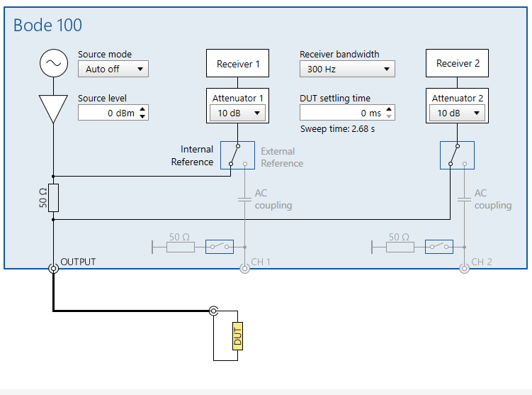The height and width of the screenshot is (395, 532).
Task: Click the External Reference label
Action: coord(282,157)
